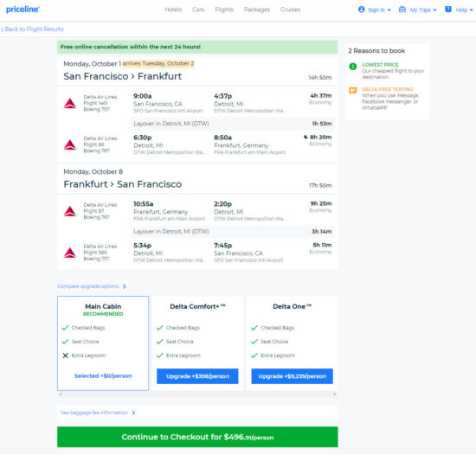
Task: Click Main Cabin Checked Bags checkmark
Action: [x=65, y=328]
